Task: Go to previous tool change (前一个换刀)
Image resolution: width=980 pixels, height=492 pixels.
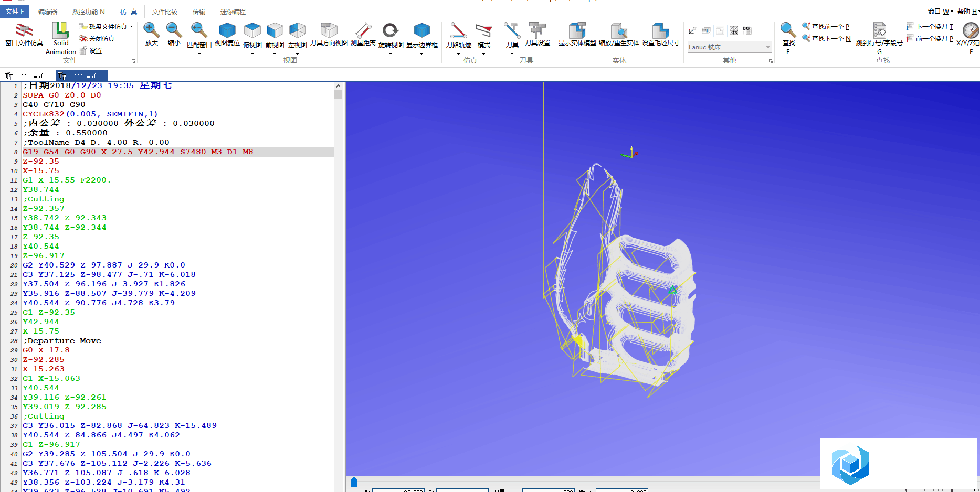Action: [930, 38]
